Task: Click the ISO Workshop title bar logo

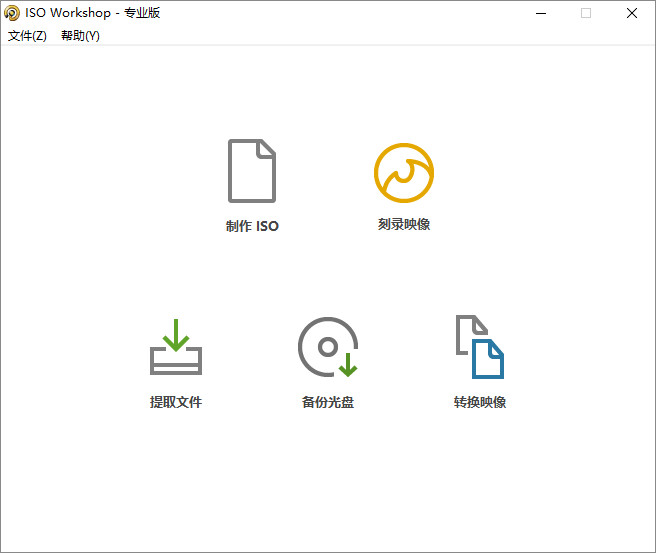Action: pos(12,13)
